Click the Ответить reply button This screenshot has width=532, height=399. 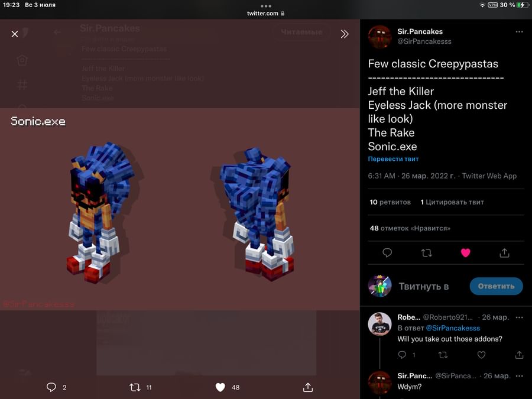[x=496, y=286]
